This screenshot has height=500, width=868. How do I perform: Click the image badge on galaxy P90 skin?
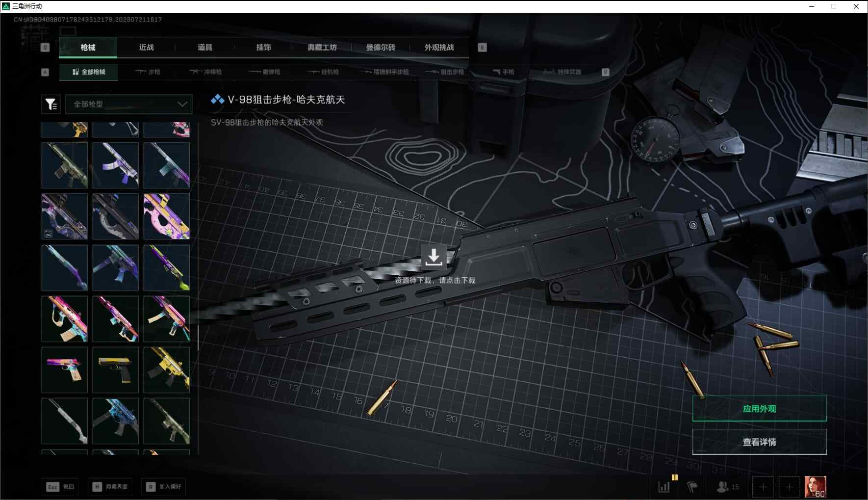coord(49,234)
